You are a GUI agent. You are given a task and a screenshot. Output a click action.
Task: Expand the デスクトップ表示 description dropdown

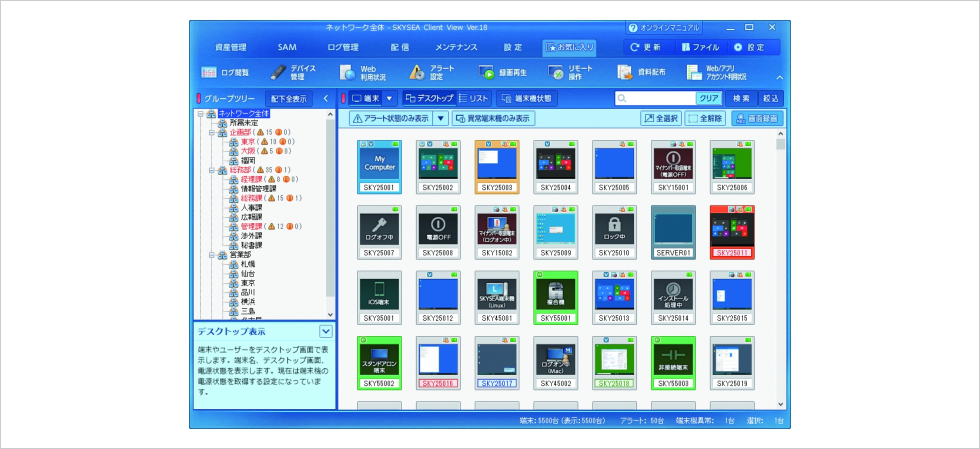coord(326,331)
